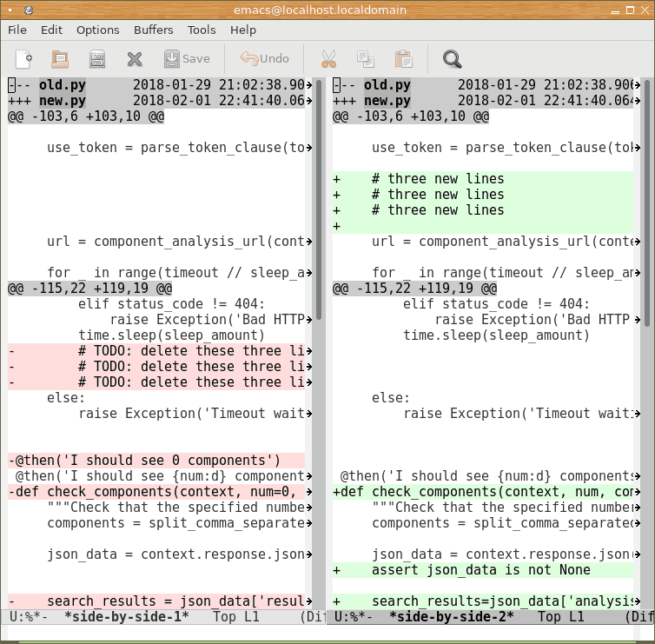Click the @@ -115,22 +119,19 @@ hunk header in the right pane
The image size is (655, 644).
(x=415, y=289)
